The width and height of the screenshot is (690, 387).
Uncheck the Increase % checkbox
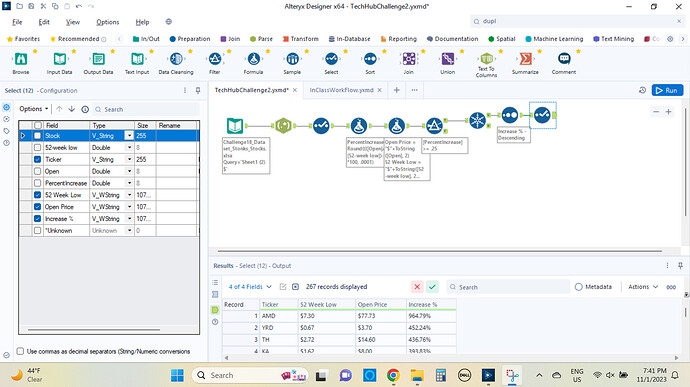[x=37, y=219]
